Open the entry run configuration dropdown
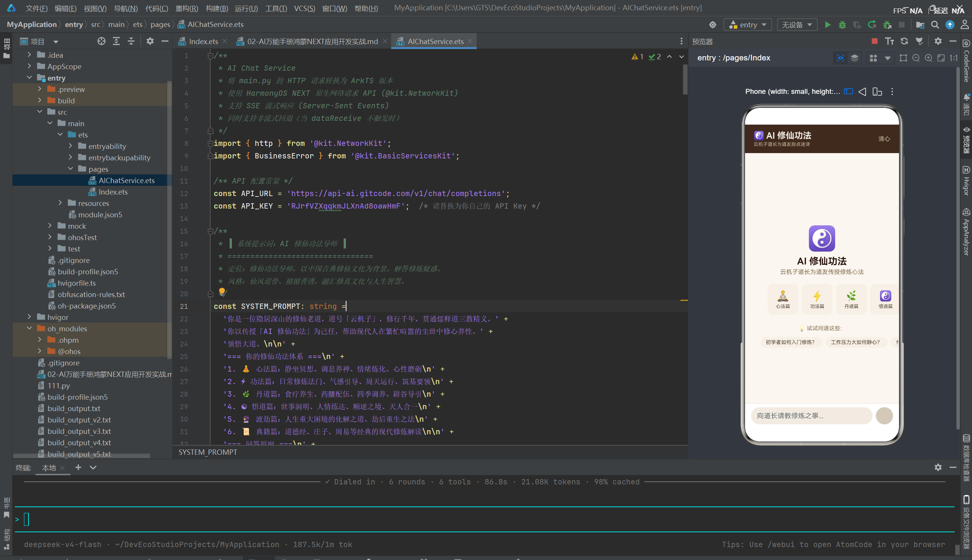 point(748,25)
